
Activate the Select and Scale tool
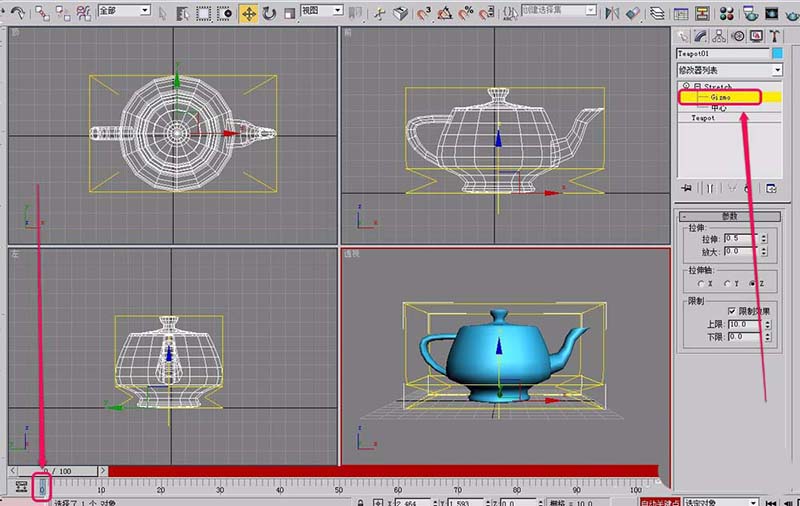(289, 13)
